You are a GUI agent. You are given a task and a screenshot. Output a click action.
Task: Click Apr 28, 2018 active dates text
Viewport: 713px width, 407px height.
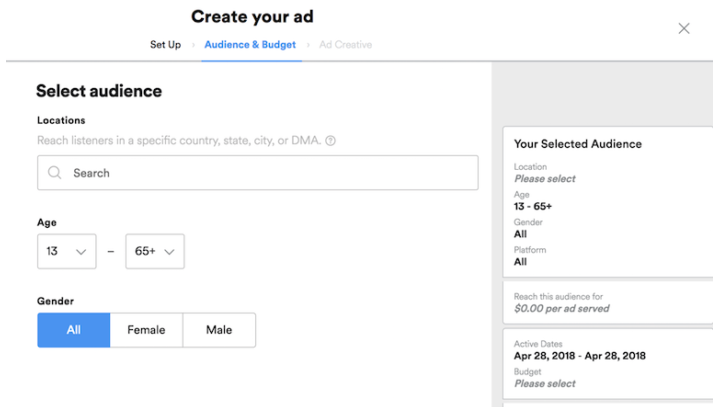pos(580,356)
